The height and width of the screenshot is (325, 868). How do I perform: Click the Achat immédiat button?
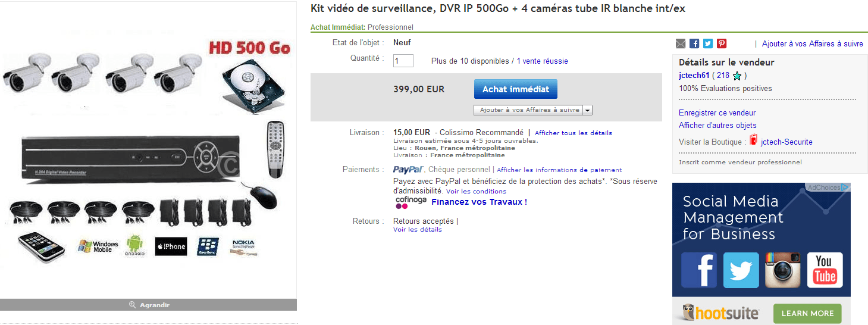[x=516, y=89]
